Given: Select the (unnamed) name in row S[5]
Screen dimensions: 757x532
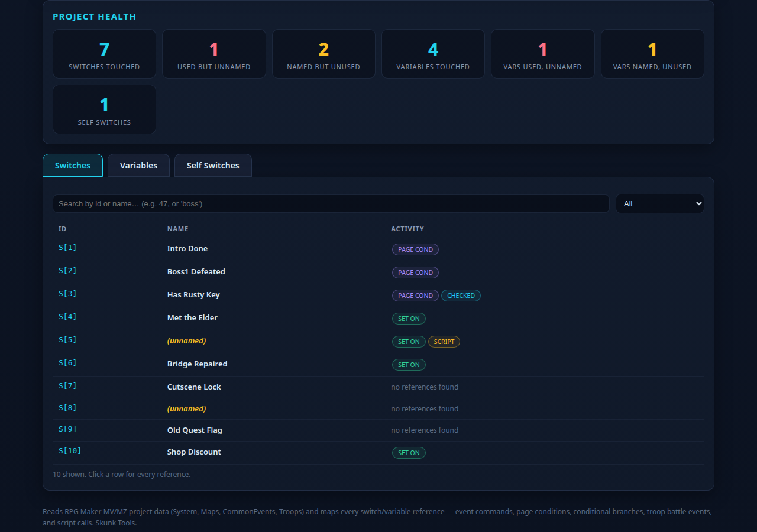Looking at the screenshot, I should 186,341.
